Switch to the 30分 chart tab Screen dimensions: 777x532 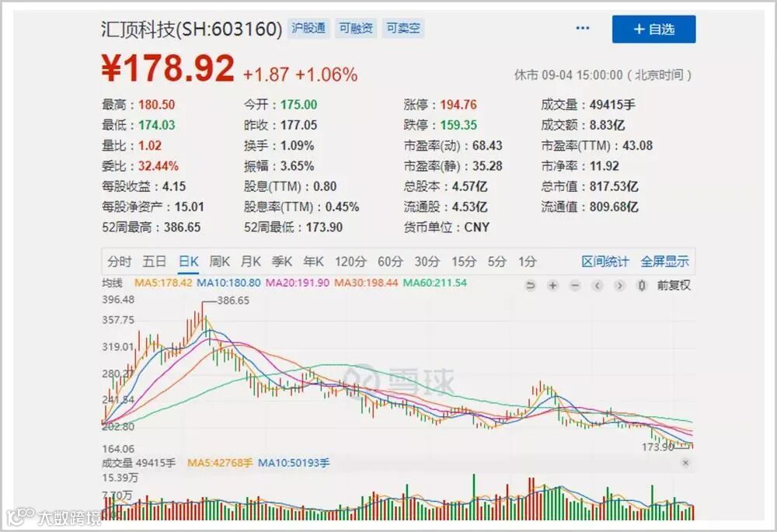point(427,262)
